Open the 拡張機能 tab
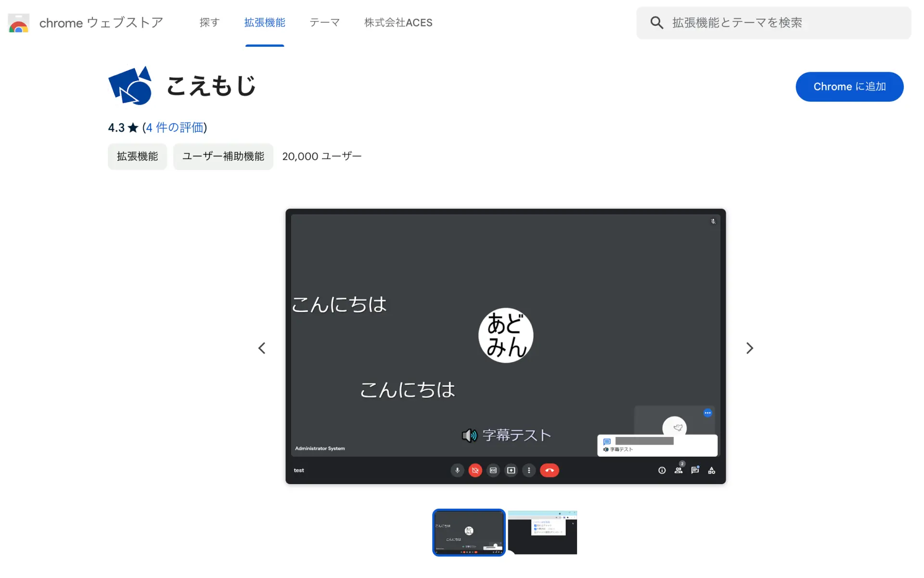The image size is (924, 578). [x=265, y=23]
